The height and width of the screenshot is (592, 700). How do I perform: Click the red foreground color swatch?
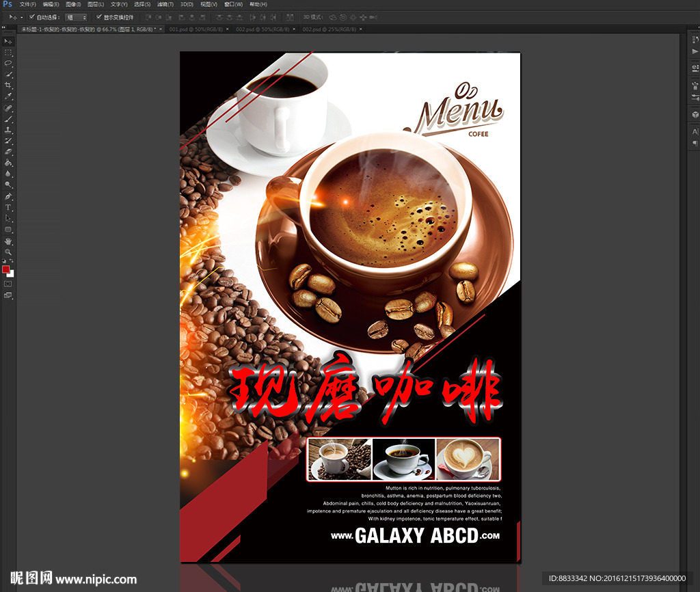(6, 269)
